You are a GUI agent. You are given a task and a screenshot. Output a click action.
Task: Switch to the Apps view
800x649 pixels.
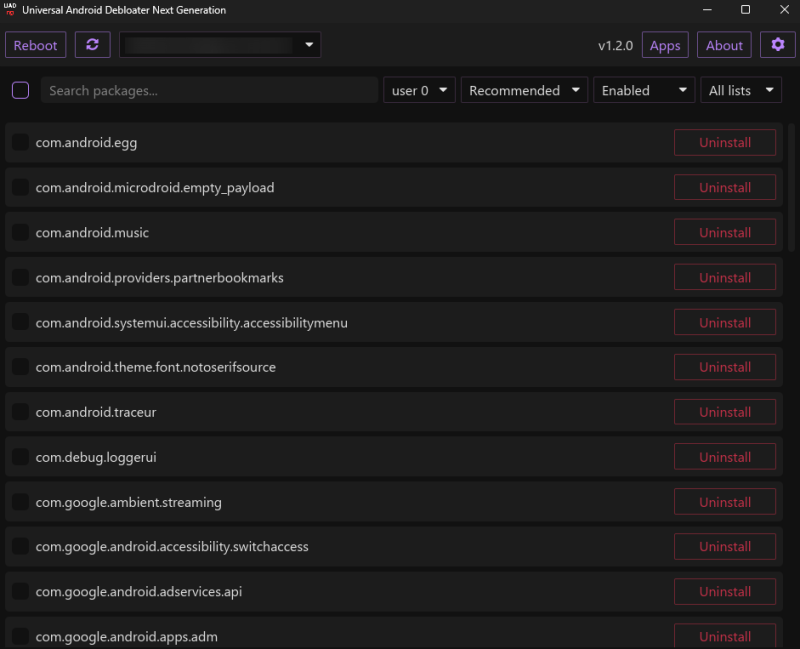(x=665, y=45)
